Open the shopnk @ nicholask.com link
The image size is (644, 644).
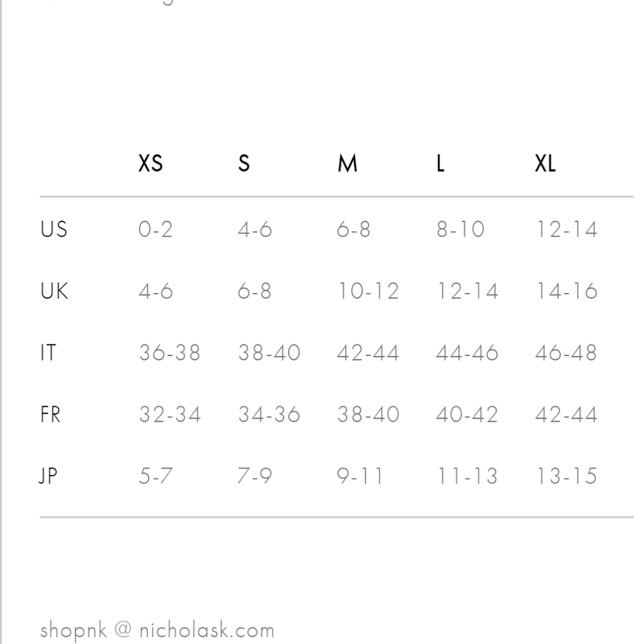157,630
